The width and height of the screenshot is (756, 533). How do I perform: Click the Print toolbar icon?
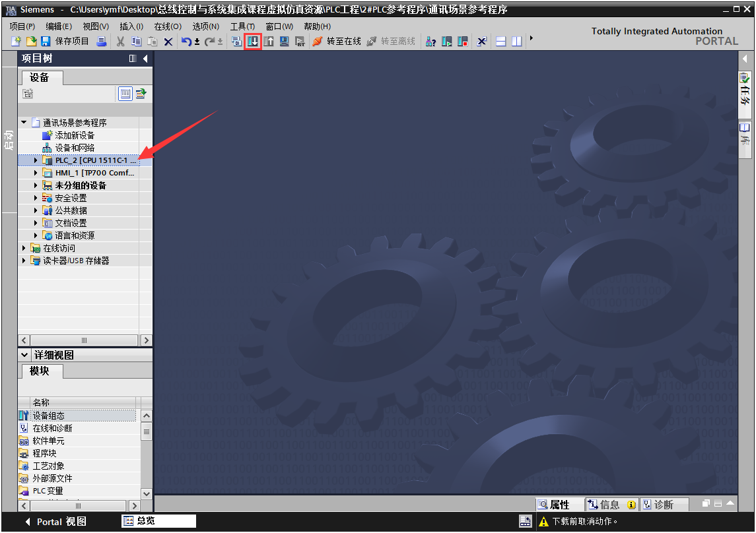pos(101,42)
